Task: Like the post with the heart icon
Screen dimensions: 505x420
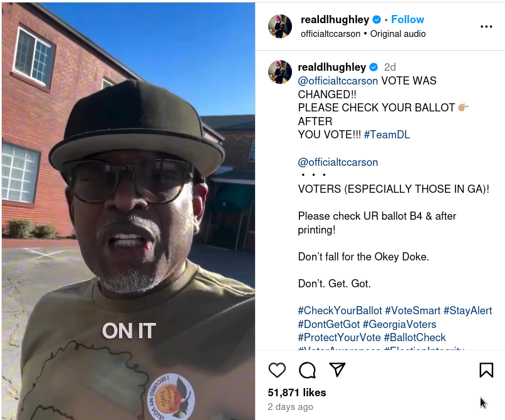Action: pyautogui.click(x=277, y=370)
